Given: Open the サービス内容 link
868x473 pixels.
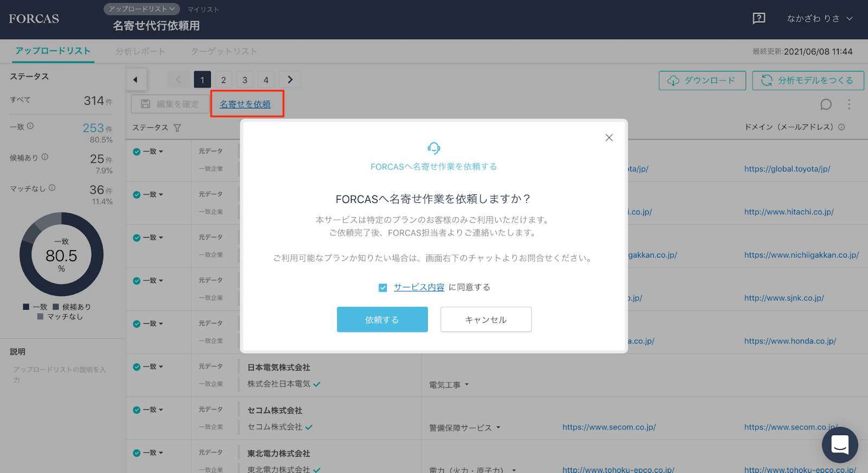Looking at the screenshot, I should tap(419, 287).
